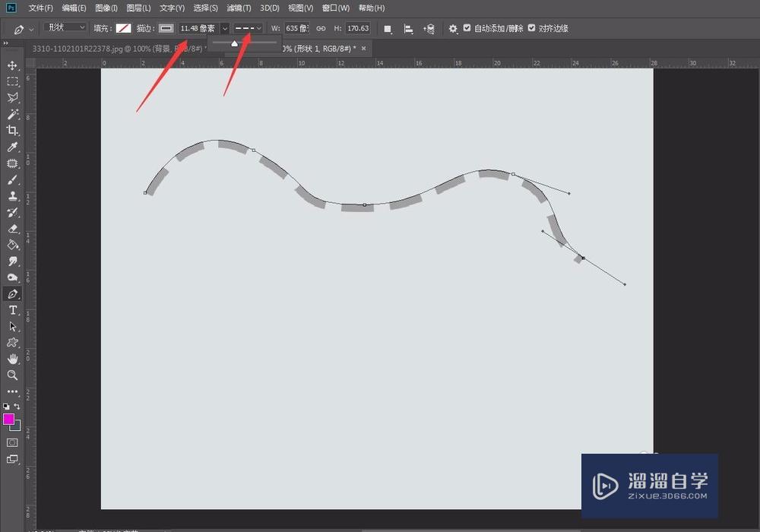Open the 文字(Y) menu

coord(172,8)
